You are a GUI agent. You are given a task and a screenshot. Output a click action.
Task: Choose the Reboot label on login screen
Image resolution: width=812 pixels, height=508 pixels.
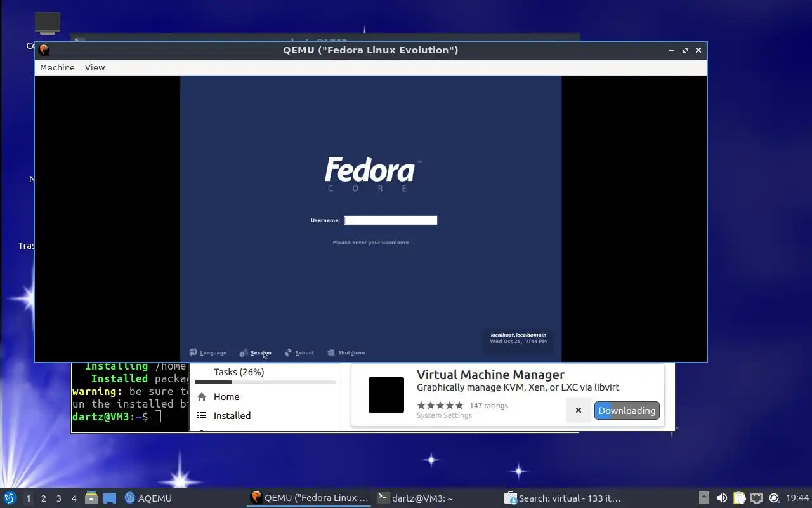coord(304,353)
